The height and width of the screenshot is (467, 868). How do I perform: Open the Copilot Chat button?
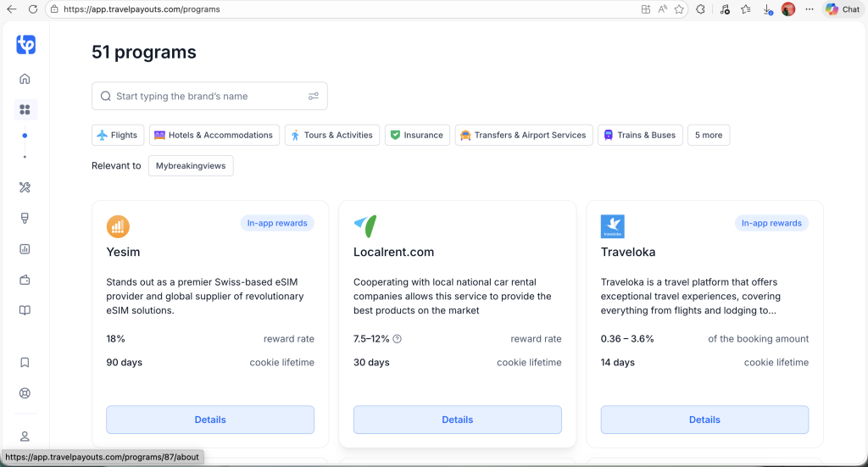pos(843,9)
